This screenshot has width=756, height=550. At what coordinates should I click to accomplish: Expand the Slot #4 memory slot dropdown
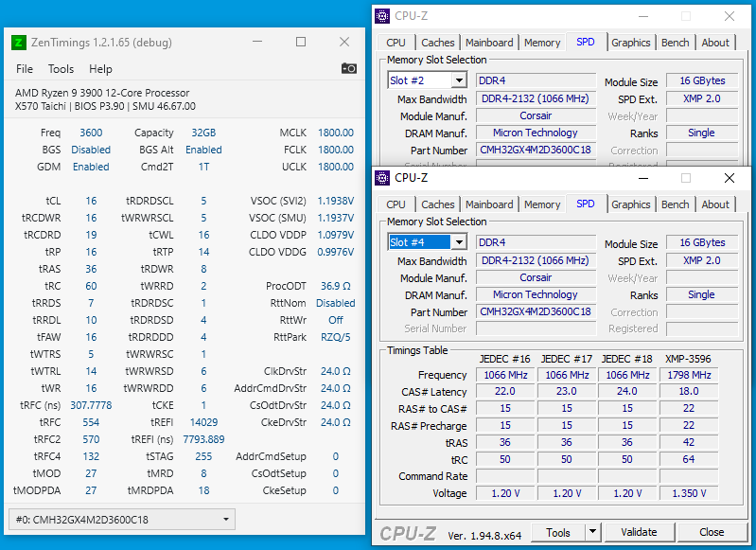pyautogui.click(x=459, y=242)
